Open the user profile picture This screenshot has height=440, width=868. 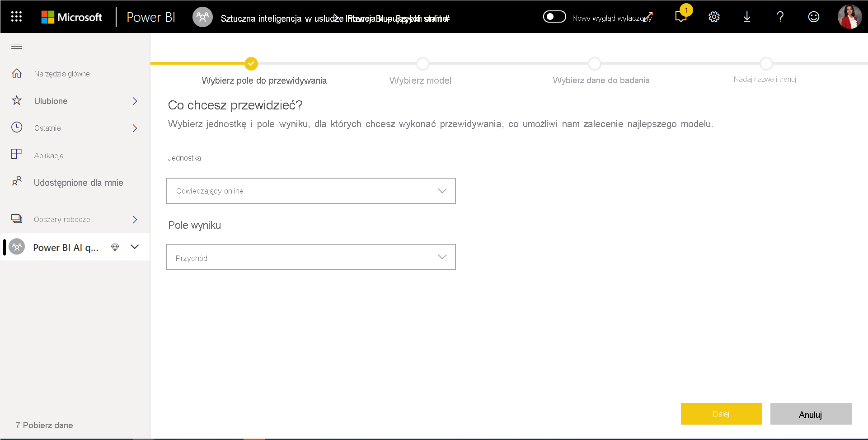pos(849,17)
